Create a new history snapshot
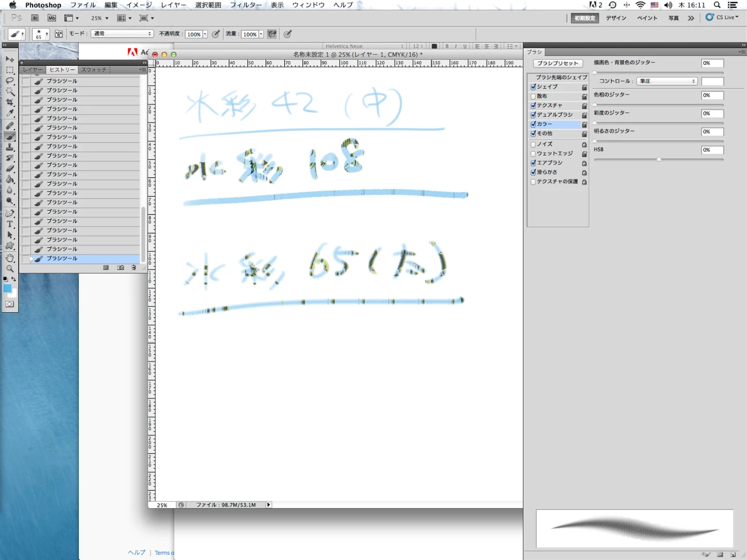This screenshot has height=560, width=747. tap(120, 268)
